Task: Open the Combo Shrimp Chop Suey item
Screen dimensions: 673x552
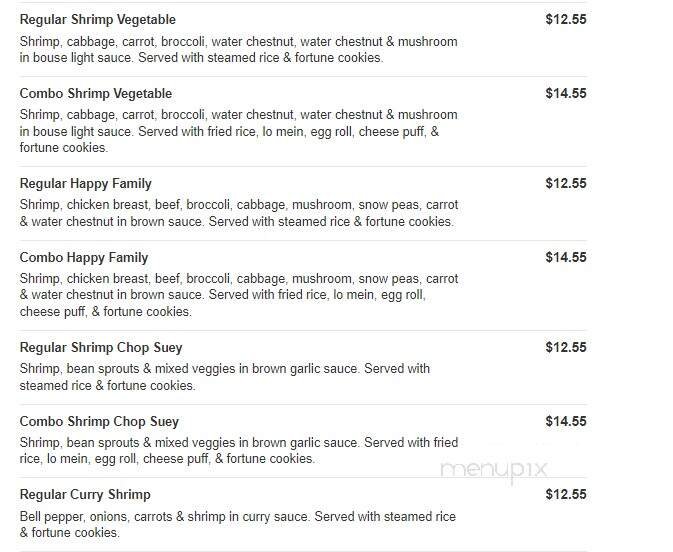Action: pyautogui.click(x=99, y=422)
